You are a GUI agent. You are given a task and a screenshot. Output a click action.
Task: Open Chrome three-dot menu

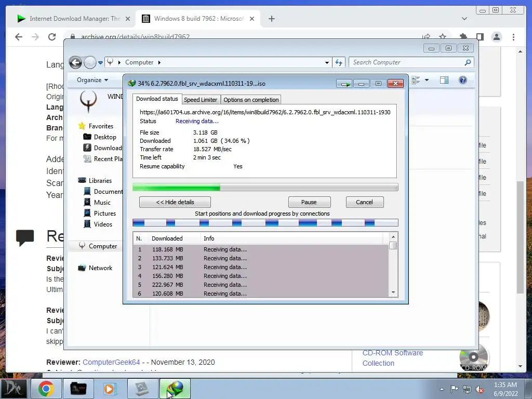(x=513, y=37)
